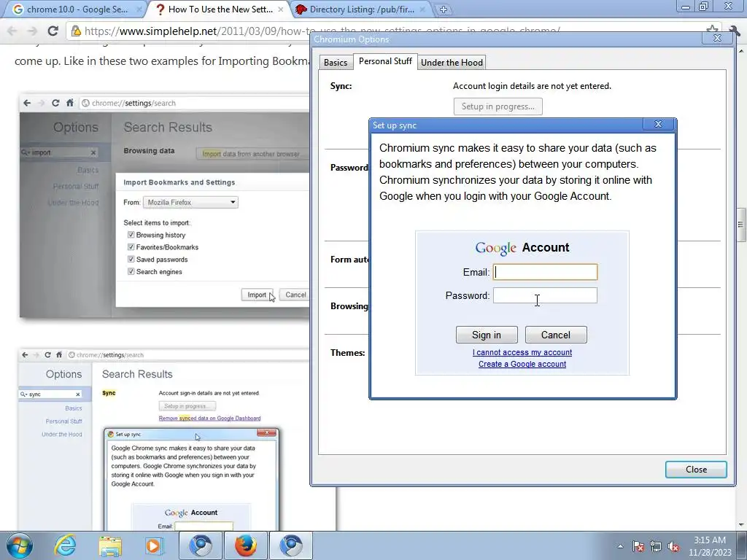Open Windows Explorer folder icon in taskbar

(x=110, y=545)
